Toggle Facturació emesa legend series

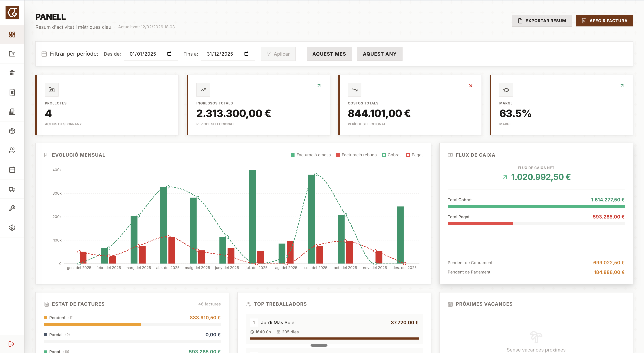click(x=311, y=155)
